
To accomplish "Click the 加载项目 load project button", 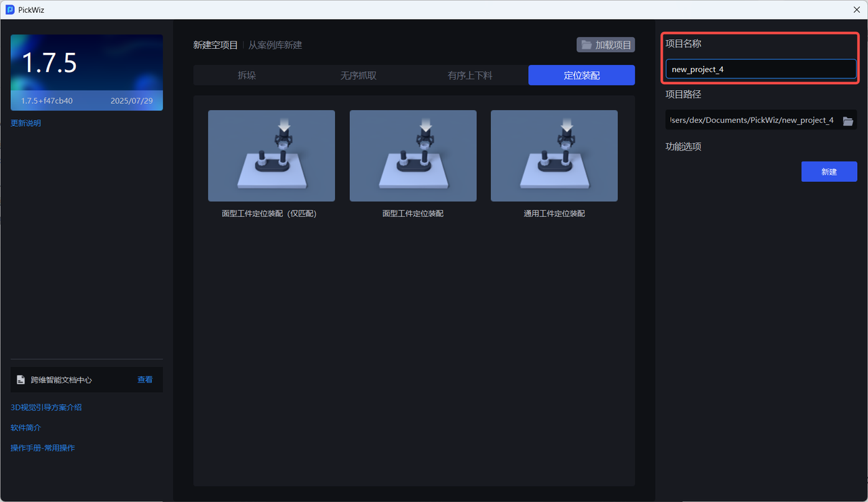I will point(606,45).
